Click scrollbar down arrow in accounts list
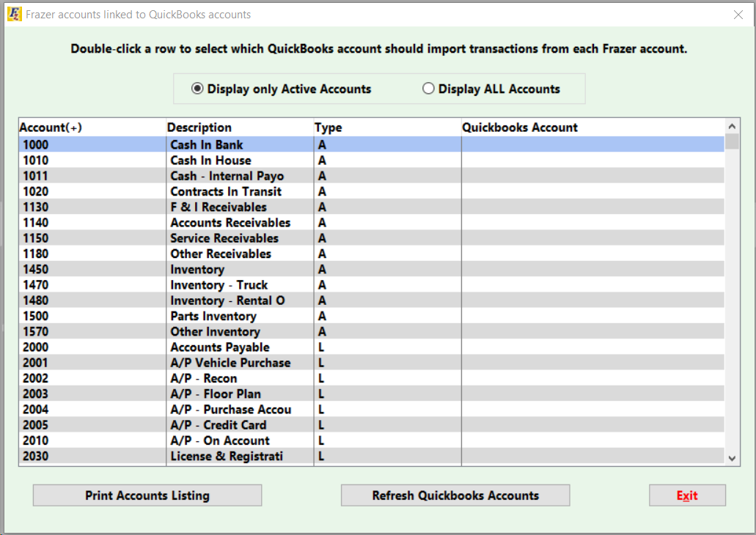The width and height of the screenshot is (756, 535). [x=732, y=458]
